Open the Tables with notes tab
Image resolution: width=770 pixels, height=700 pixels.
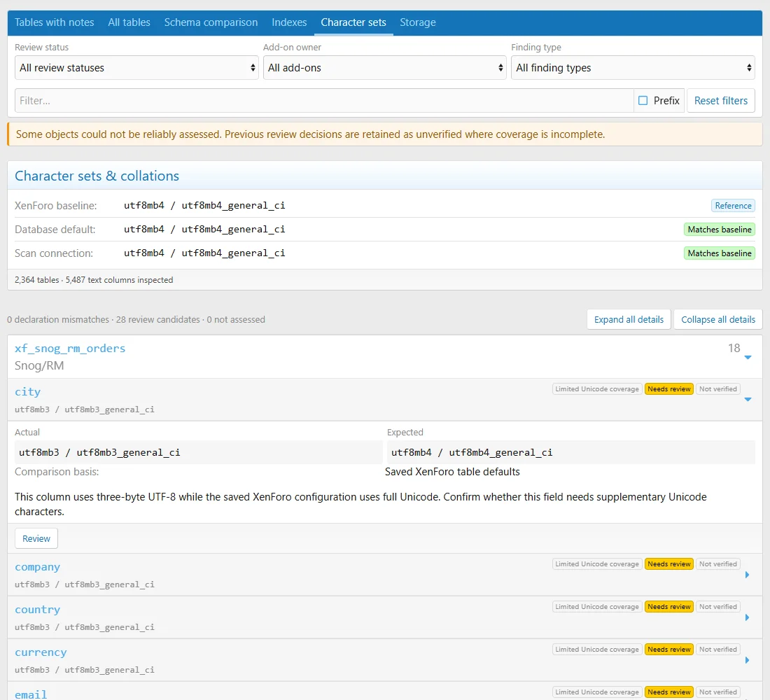click(54, 22)
